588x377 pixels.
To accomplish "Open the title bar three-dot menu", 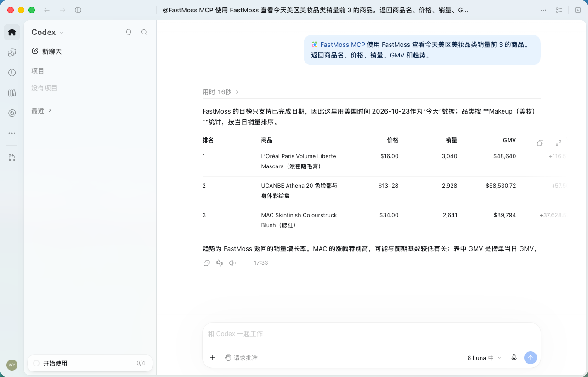I will click(x=543, y=10).
